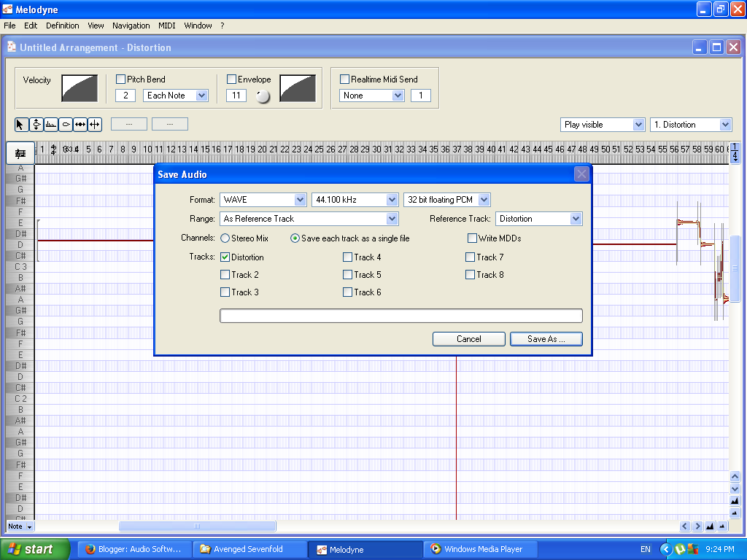Open the Edit menu

tap(31, 26)
